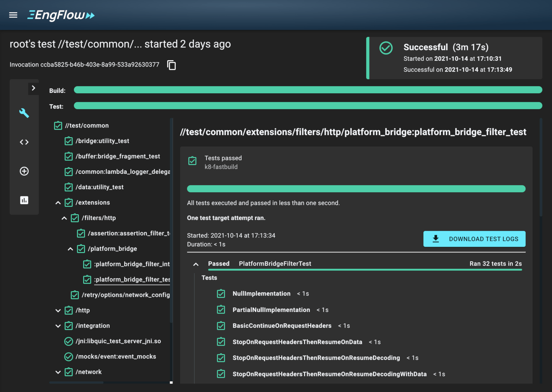Click the green success checkmark icon

(386, 48)
